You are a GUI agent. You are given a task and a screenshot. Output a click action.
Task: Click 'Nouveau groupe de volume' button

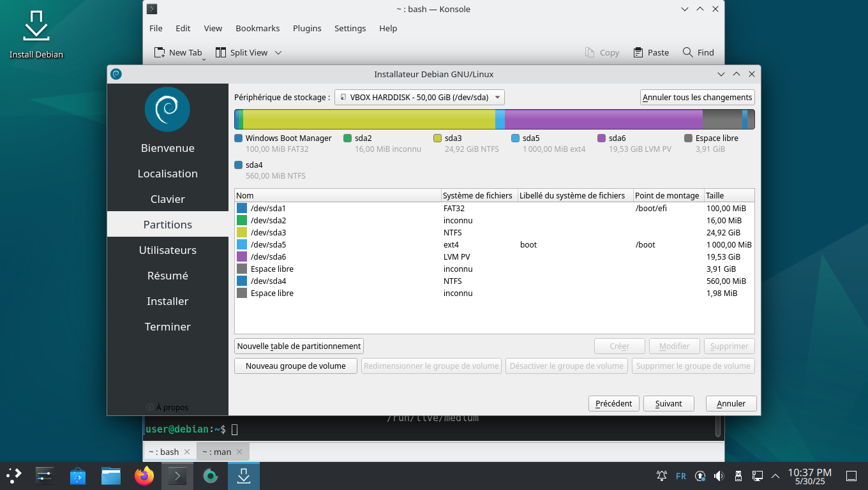coord(296,366)
